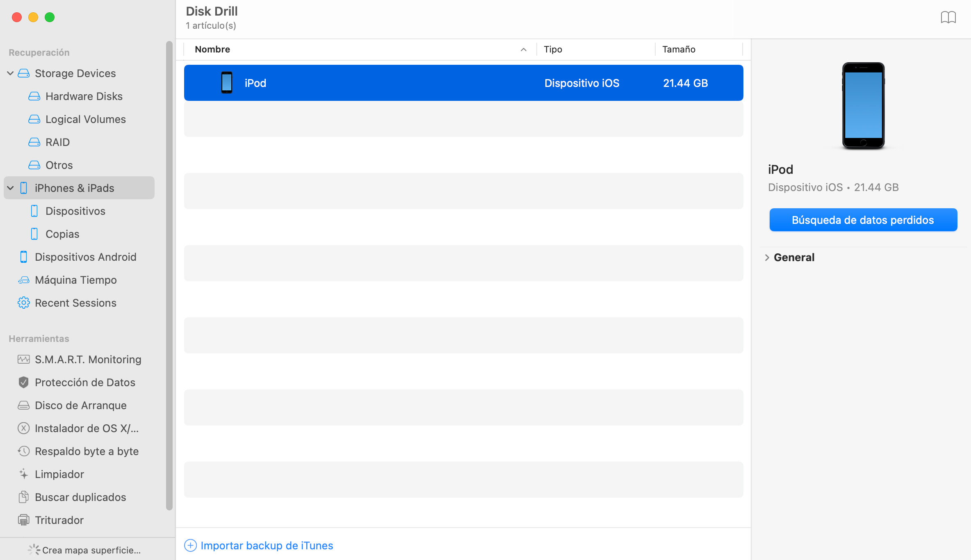
Task: Expand Storage Devices tree item
Action: click(9, 73)
